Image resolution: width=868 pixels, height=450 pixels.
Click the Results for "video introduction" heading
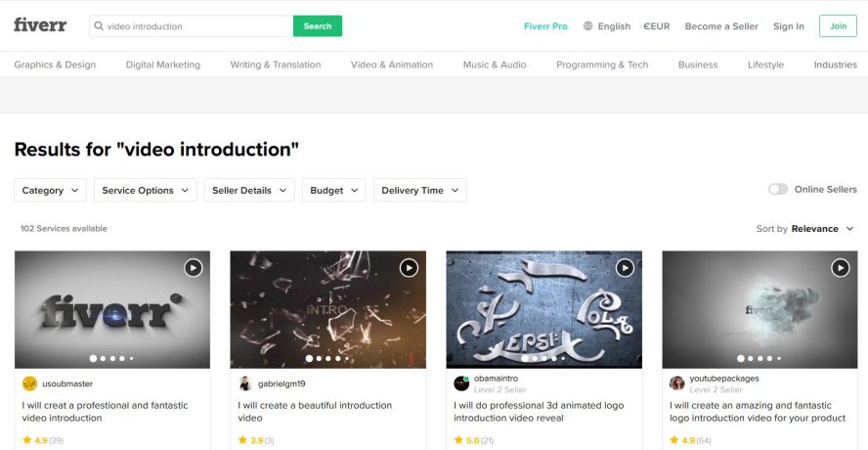tap(156, 150)
